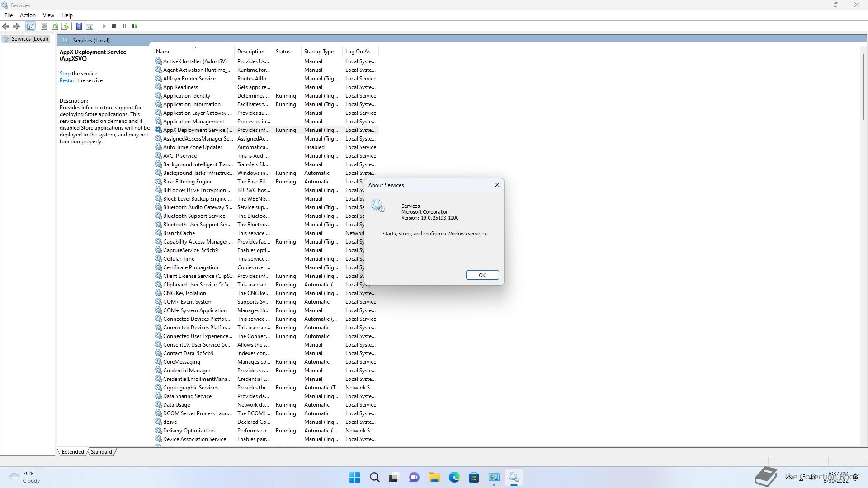
Task: Click the gear icon beside AVCTP service
Action: 159,155
